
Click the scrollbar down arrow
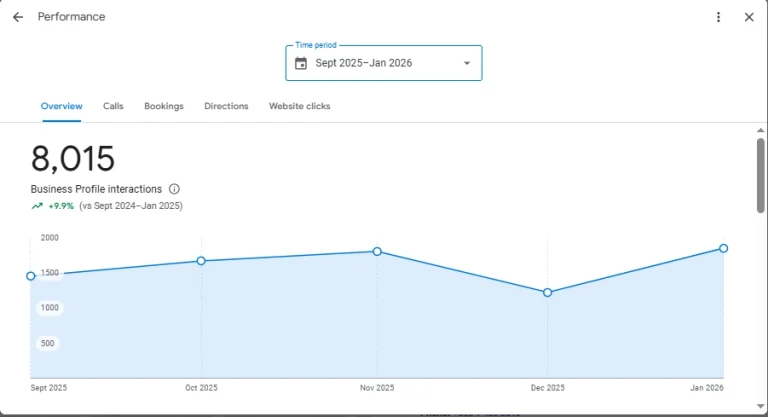pyautogui.click(x=760, y=407)
